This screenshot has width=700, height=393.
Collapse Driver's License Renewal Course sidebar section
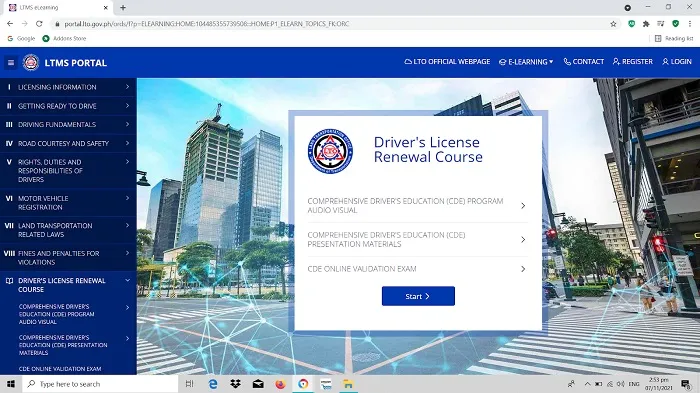[68, 285]
